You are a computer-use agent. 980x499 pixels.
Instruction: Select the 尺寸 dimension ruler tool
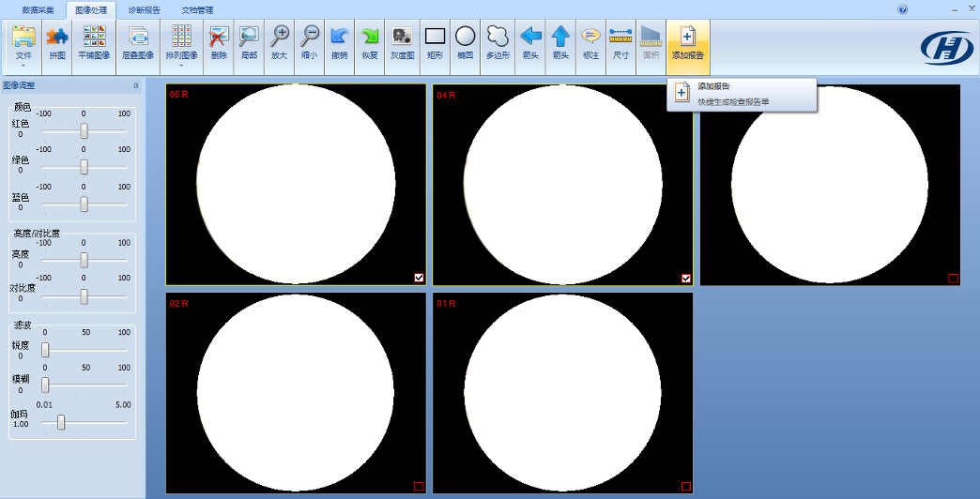tap(620, 48)
